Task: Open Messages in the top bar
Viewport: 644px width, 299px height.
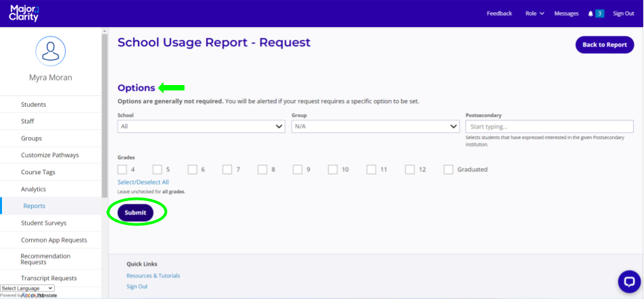Action: coord(566,13)
